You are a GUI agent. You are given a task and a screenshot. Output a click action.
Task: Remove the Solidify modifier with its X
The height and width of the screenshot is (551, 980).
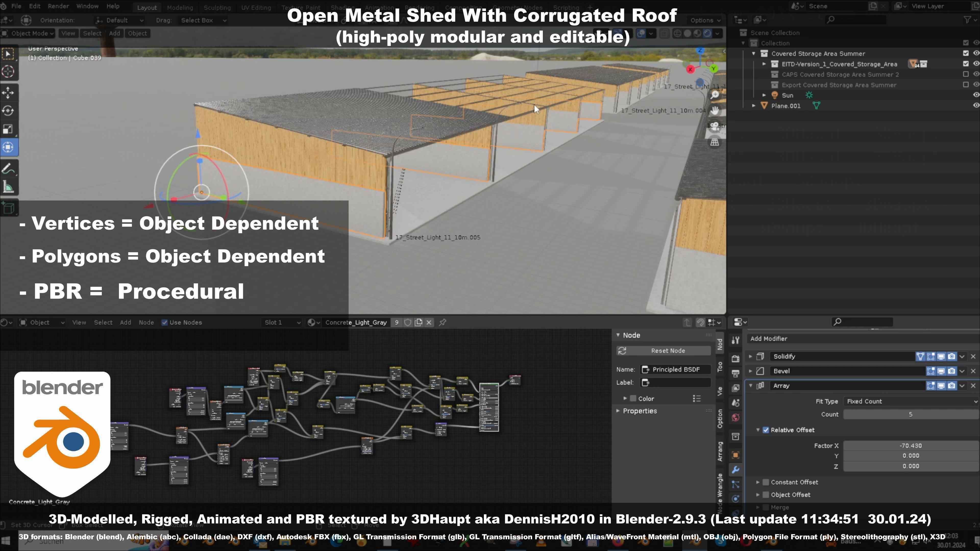click(973, 356)
